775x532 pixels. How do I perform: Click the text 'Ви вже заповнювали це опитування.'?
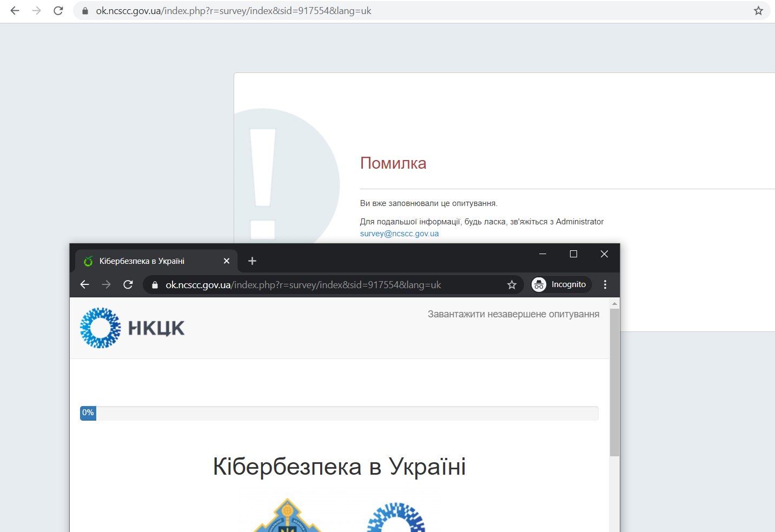(429, 203)
